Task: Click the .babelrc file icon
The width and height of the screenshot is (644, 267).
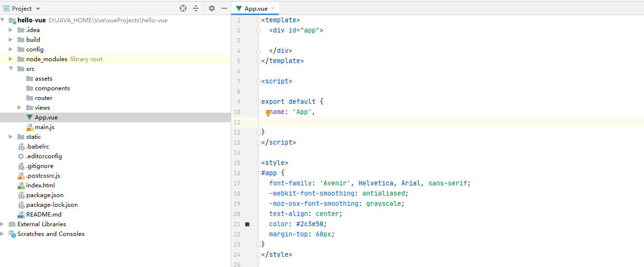Action: tap(21, 147)
